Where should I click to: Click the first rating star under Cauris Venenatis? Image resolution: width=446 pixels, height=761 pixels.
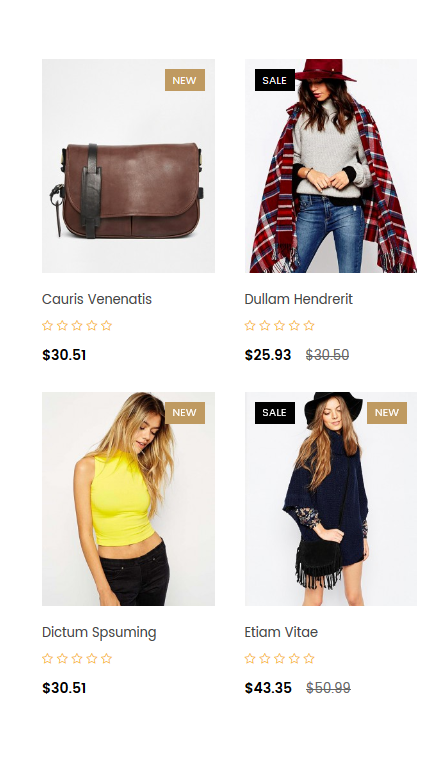[47, 326]
